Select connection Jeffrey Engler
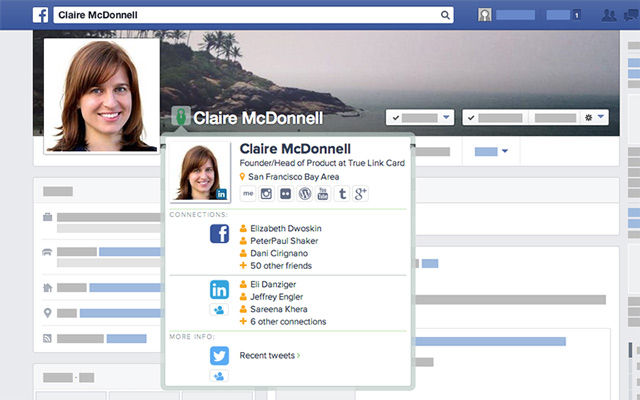Screen dimensions: 640x400 coord(276,297)
